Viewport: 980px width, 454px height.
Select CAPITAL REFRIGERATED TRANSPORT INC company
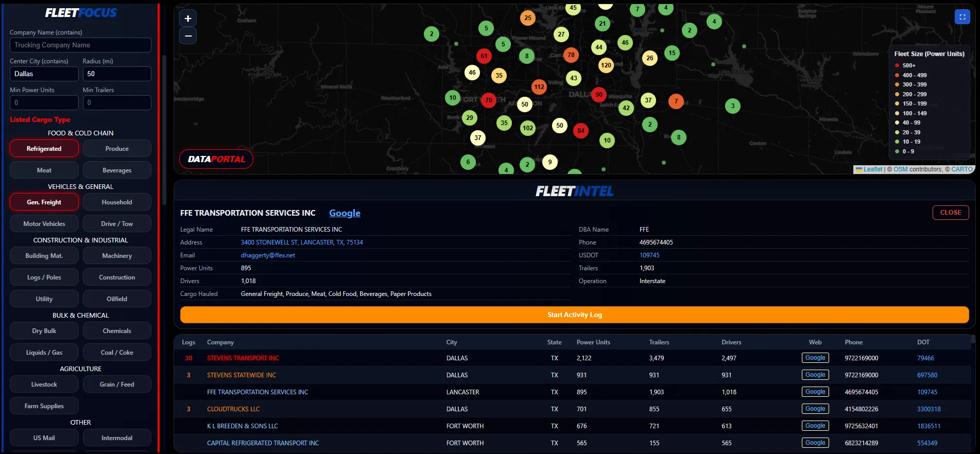tap(263, 443)
